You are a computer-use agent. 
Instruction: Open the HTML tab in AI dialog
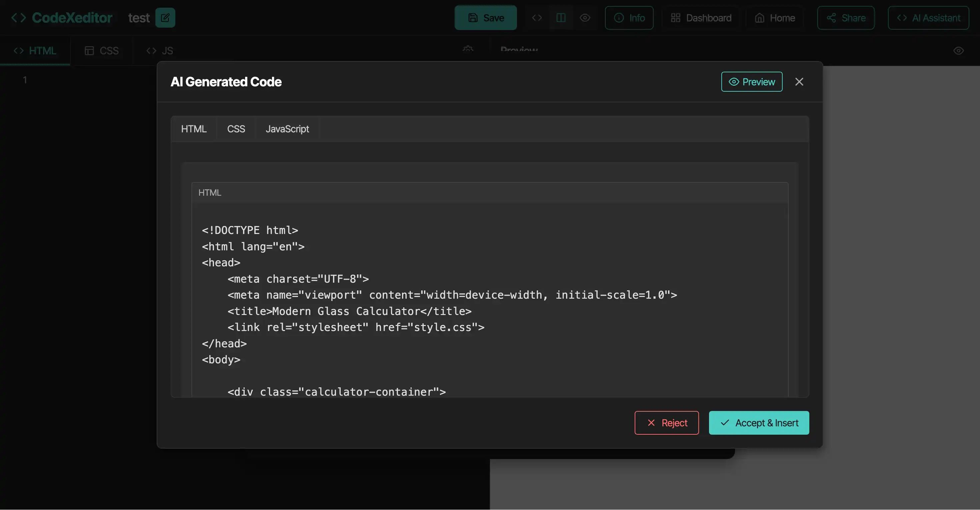tap(194, 129)
